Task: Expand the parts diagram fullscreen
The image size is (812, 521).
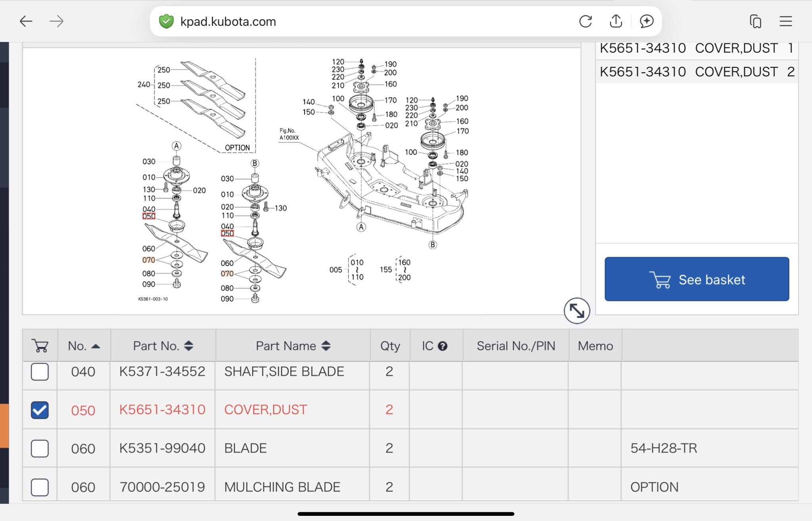Action: coord(576,310)
